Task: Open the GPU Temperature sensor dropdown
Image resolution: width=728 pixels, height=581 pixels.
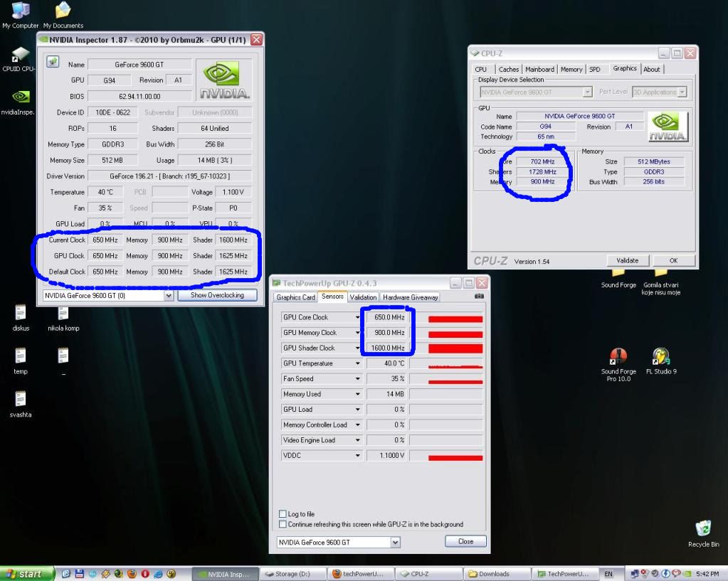Action: (x=357, y=363)
